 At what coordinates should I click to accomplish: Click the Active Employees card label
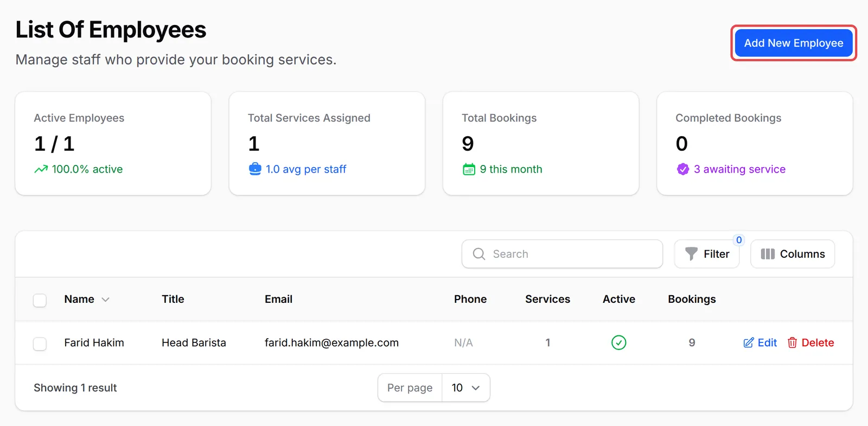79,118
